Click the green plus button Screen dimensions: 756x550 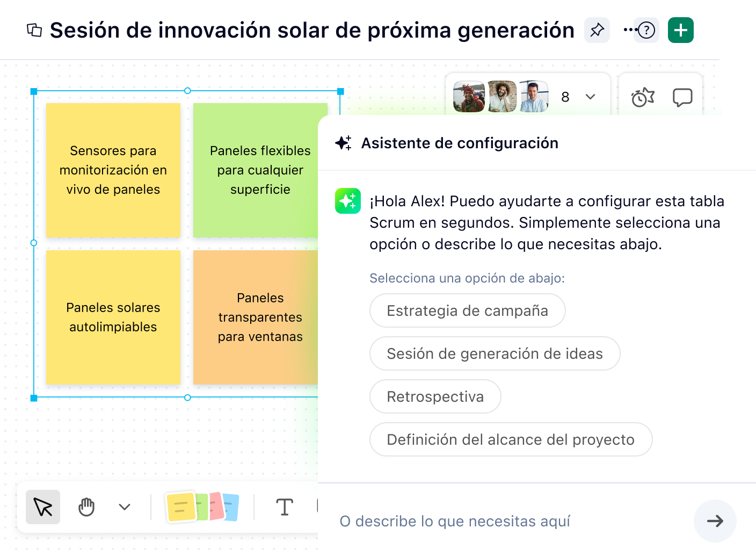(680, 30)
